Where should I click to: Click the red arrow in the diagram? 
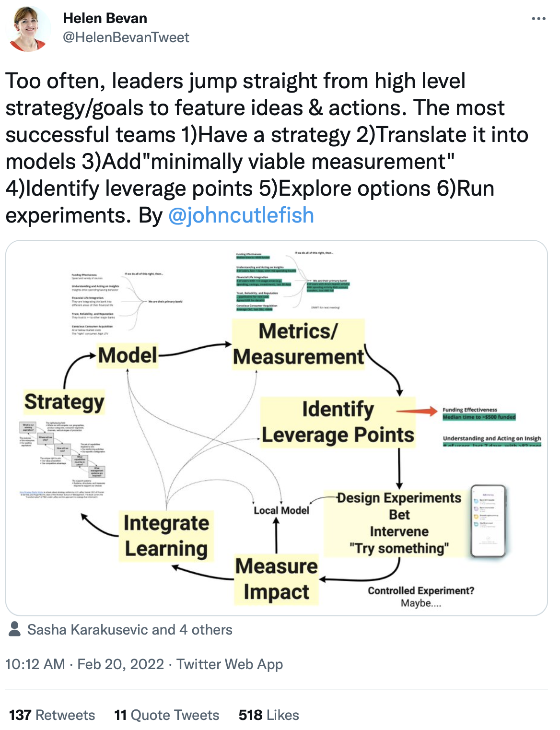(x=417, y=411)
